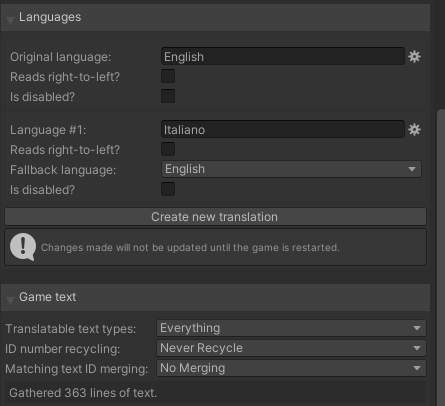This screenshot has height=406, width=445.
Task: Open the Fallback language dropdown
Action: (291, 169)
